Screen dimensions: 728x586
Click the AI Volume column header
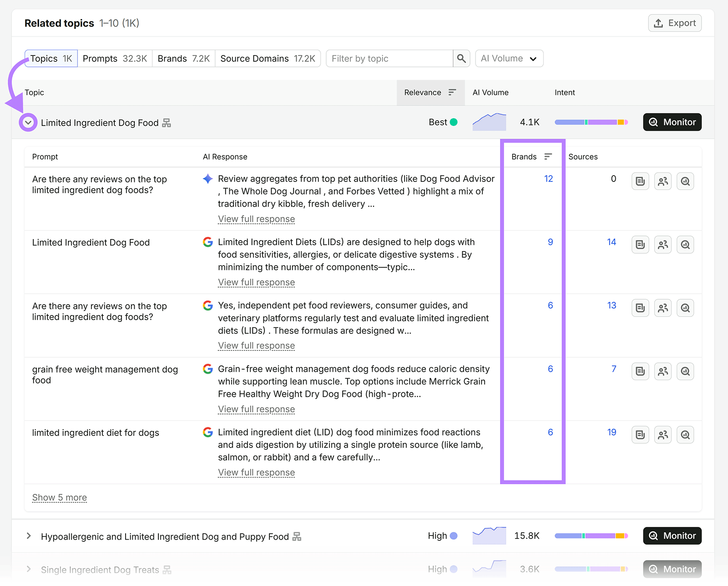[490, 93]
